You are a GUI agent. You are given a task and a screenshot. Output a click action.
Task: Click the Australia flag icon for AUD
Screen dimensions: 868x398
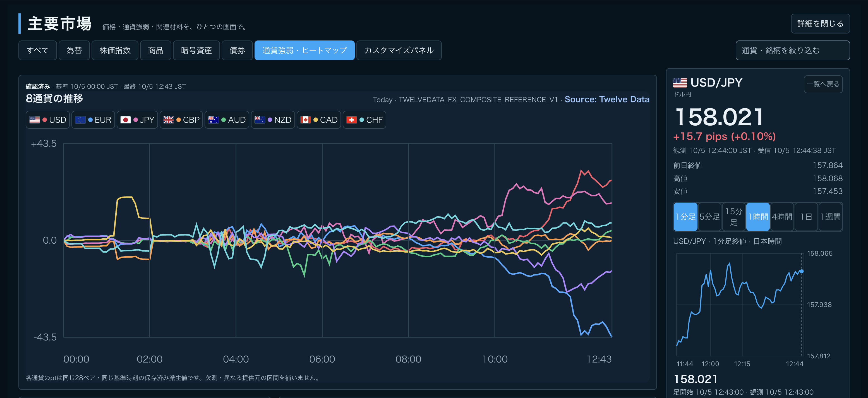coord(213,120)
